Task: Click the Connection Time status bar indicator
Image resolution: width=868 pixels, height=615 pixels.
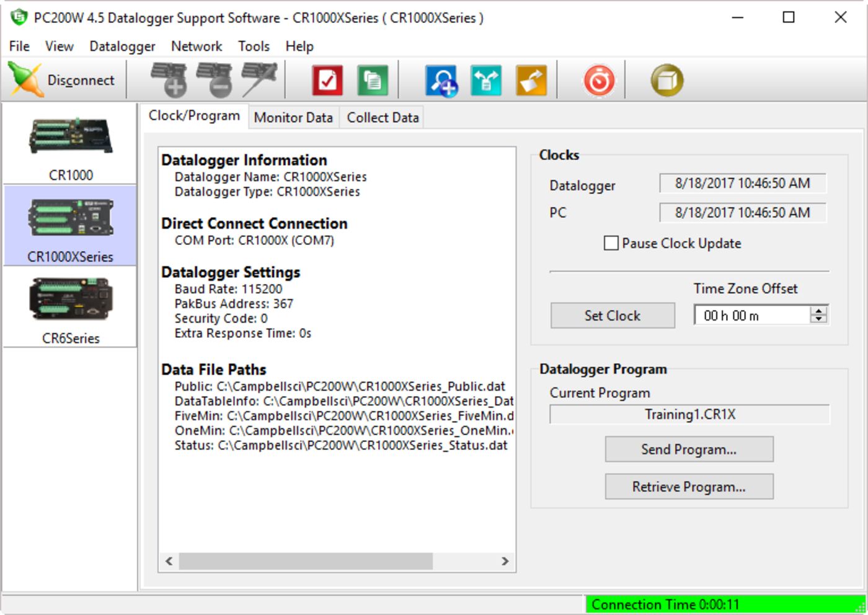Action: (x=725, y=604)
